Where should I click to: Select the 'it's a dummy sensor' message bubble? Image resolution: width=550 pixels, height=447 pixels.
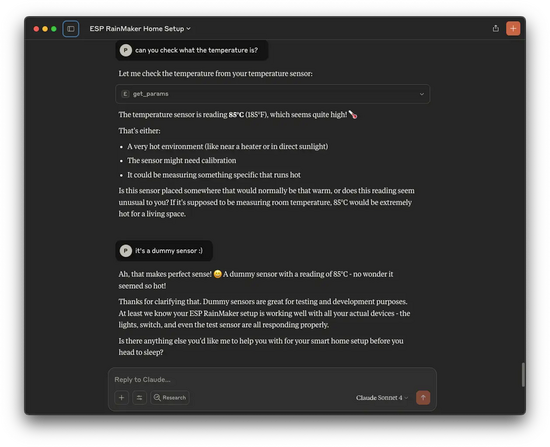(164, 251)
